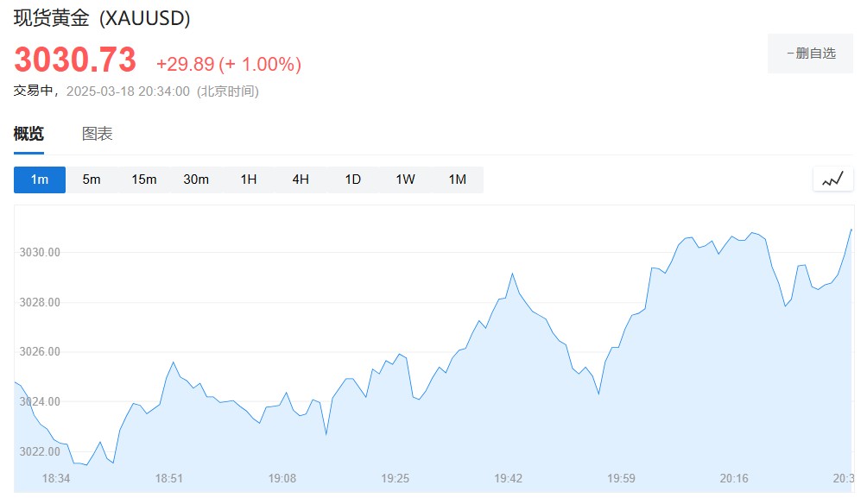Click the +29.89 (+1.00%) change value

(x=228, y=64)
